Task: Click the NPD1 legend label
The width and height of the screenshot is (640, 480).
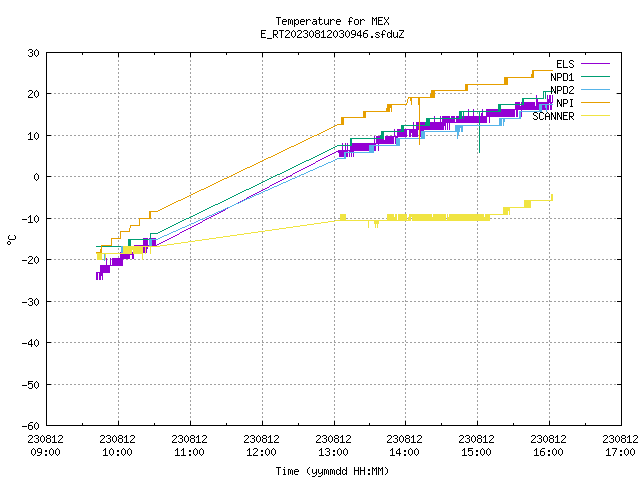Action: (562, 77)
